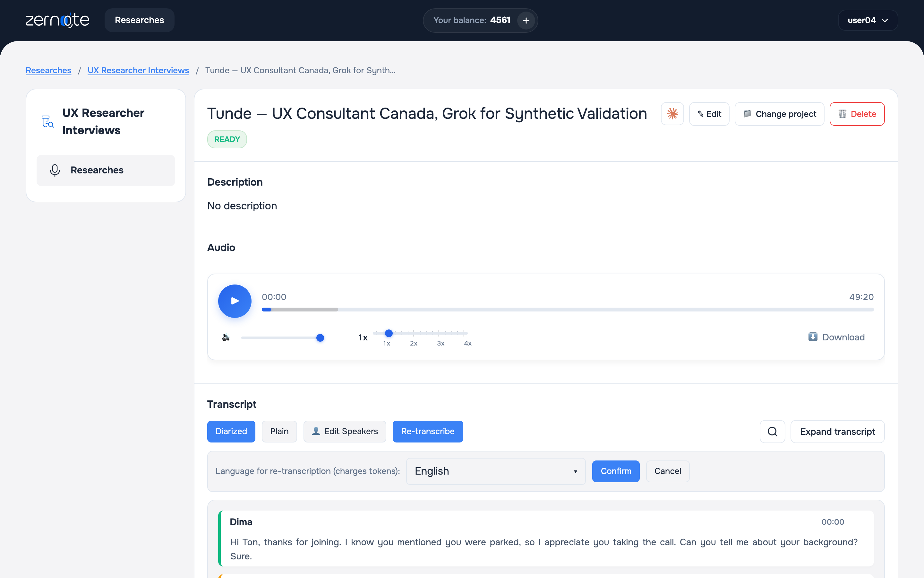This screenshot has height=578, width=924.
Task: Click Change project button
Action: [x=779, y=114]
